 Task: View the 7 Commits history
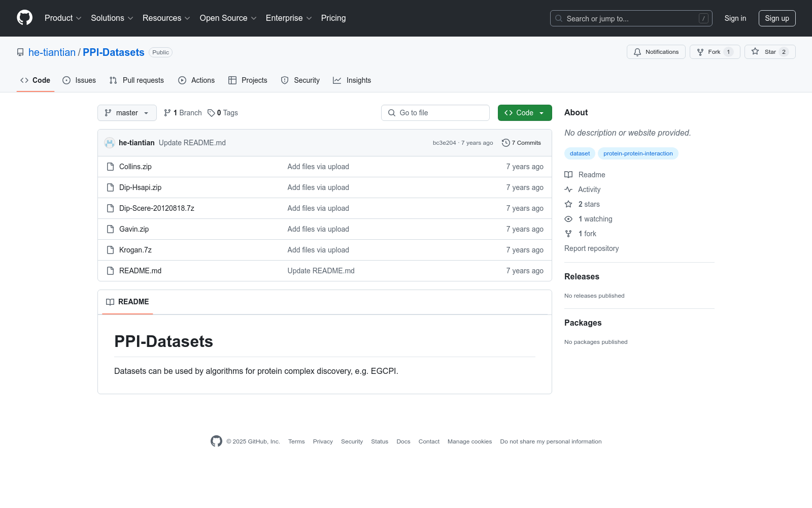pos(521,143)
